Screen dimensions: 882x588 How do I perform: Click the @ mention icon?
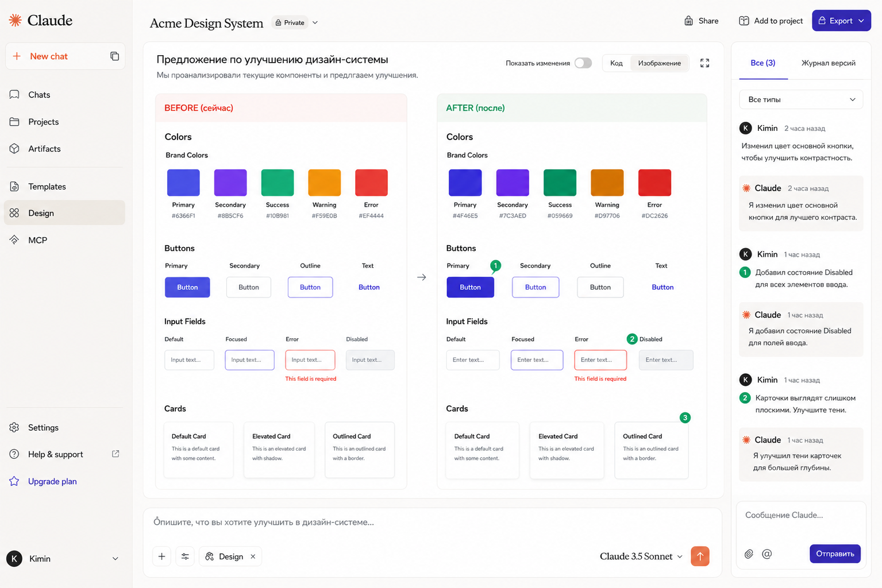coord(767,554)
